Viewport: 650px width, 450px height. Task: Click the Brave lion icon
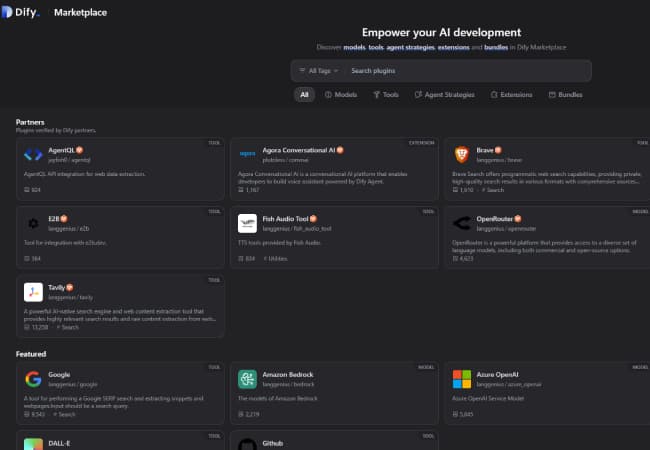(x=461, y=154)
